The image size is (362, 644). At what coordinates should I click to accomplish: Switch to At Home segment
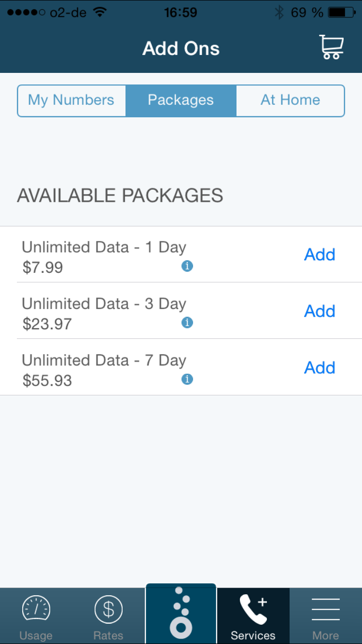[x=291, y=100]
